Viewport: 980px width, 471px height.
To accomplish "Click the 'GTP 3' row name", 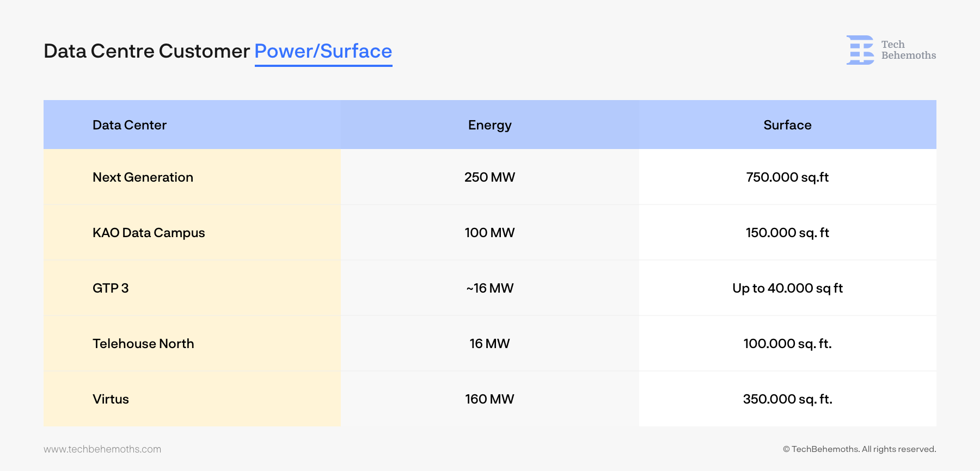I will (111, 288).
